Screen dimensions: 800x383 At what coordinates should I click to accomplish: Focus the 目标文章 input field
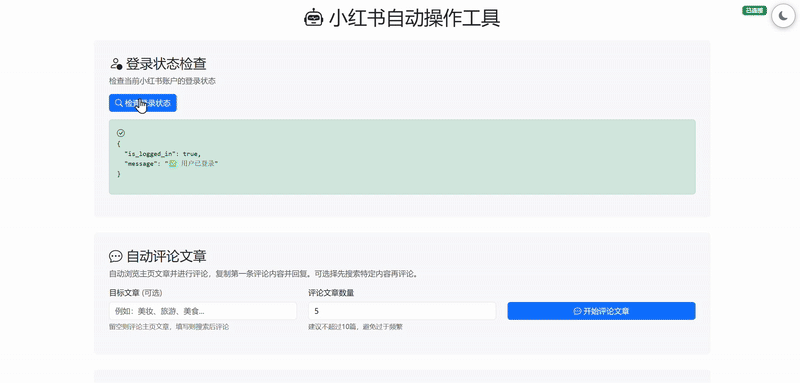[x=203, y=311]
